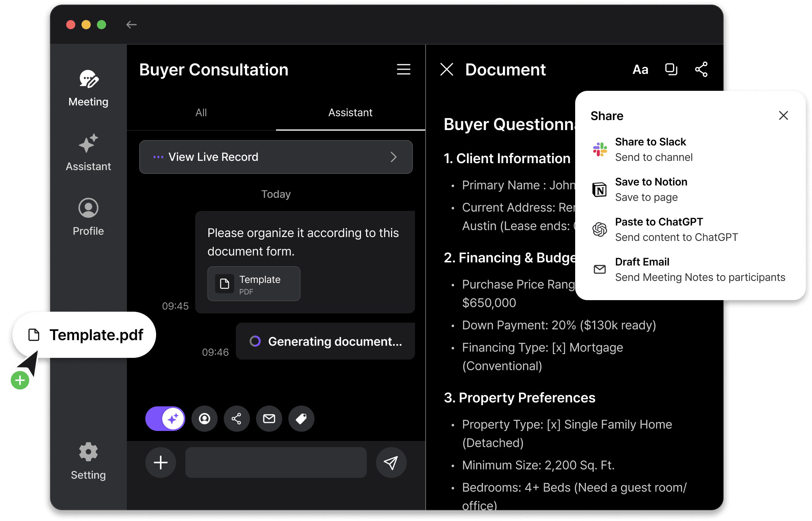The image size is (812, 521).
Task: Click the font size Aa icon
Action: click(640, 70)
